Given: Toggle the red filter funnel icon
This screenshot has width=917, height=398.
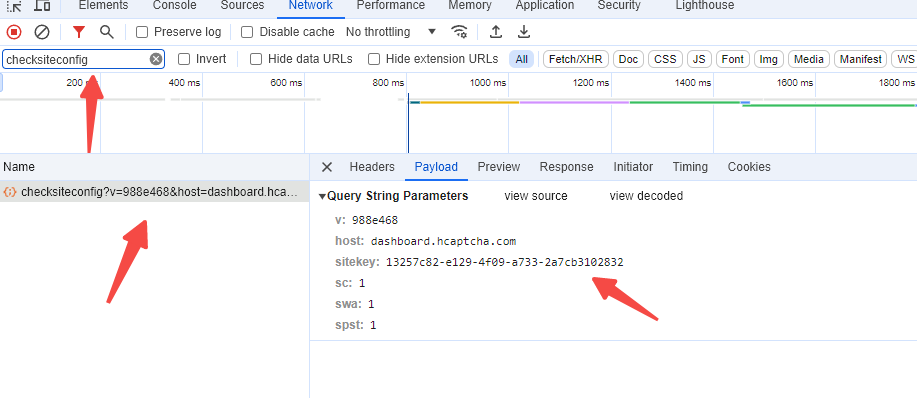Looking at the screenshot, I should 78,32.
